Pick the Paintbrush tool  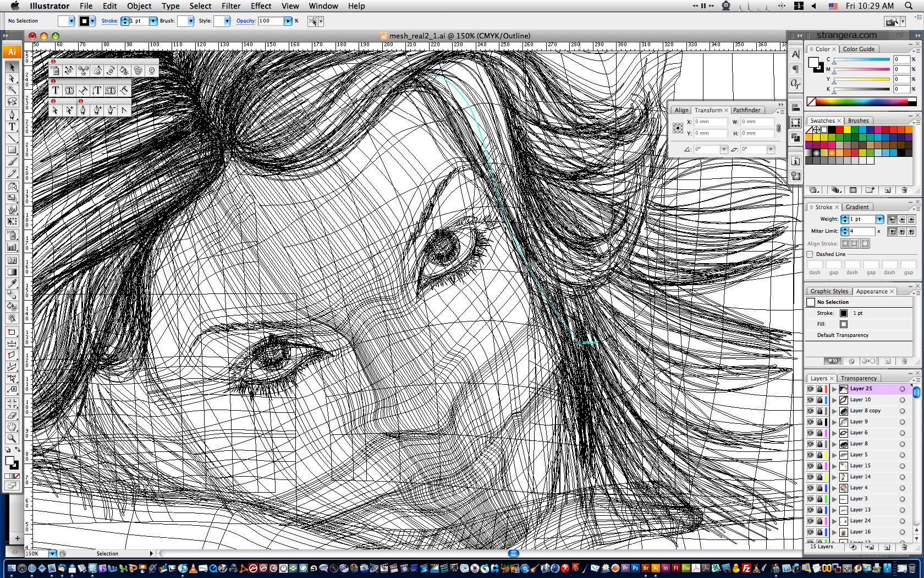coord(12,161)
